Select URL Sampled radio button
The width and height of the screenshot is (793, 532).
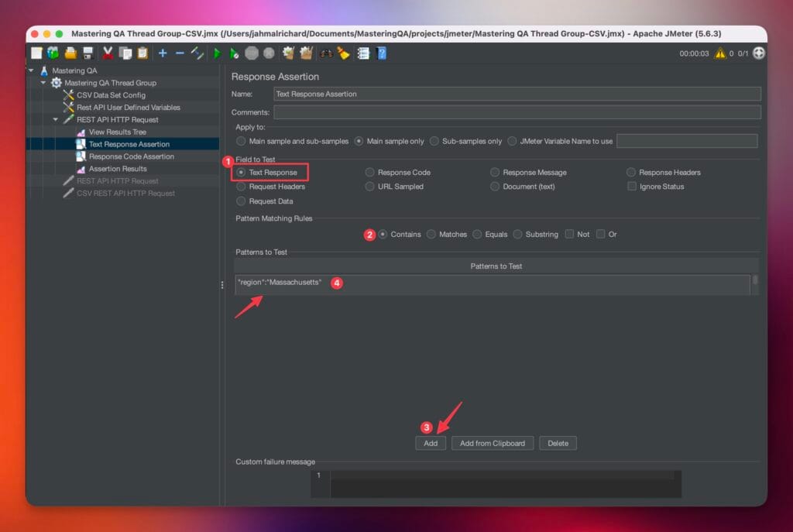(369, 187)
